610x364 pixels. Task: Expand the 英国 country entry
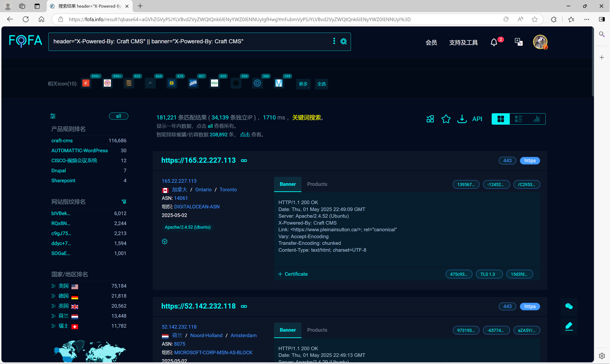pos(53,306)
